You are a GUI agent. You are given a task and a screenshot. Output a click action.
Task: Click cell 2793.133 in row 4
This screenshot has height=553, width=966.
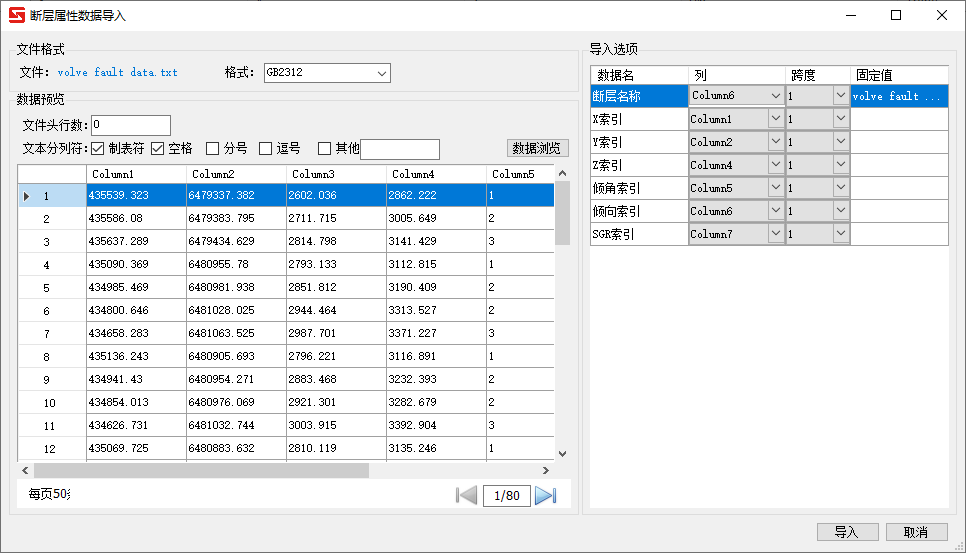click(336, 264)
